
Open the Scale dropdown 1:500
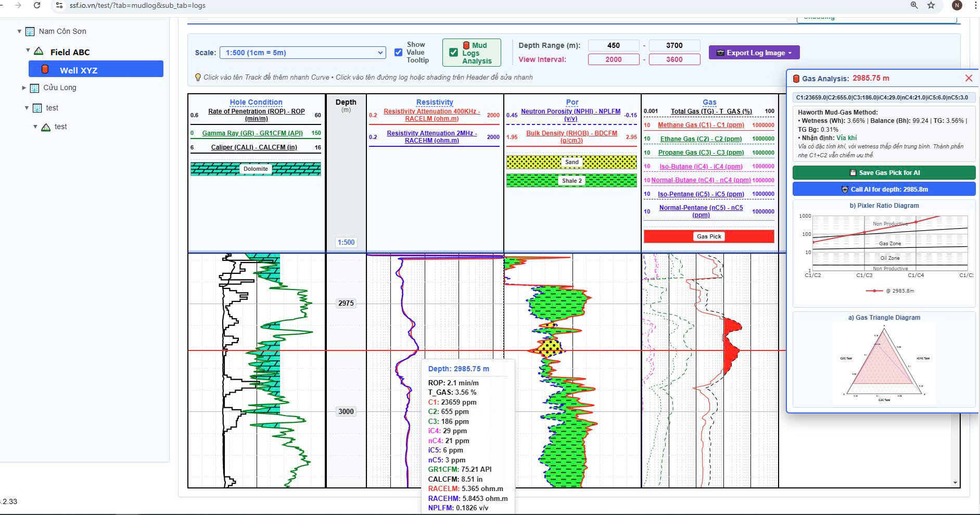[303, 53]
